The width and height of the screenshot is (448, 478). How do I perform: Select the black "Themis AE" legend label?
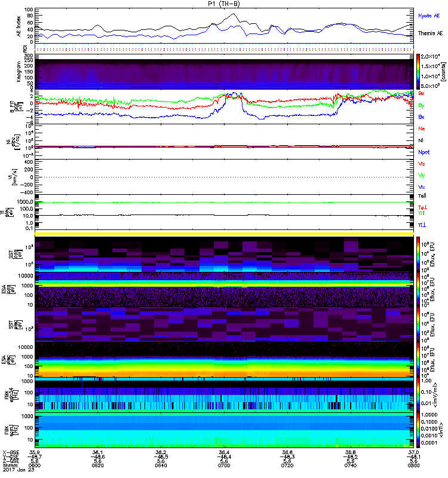tap(430, 33)
